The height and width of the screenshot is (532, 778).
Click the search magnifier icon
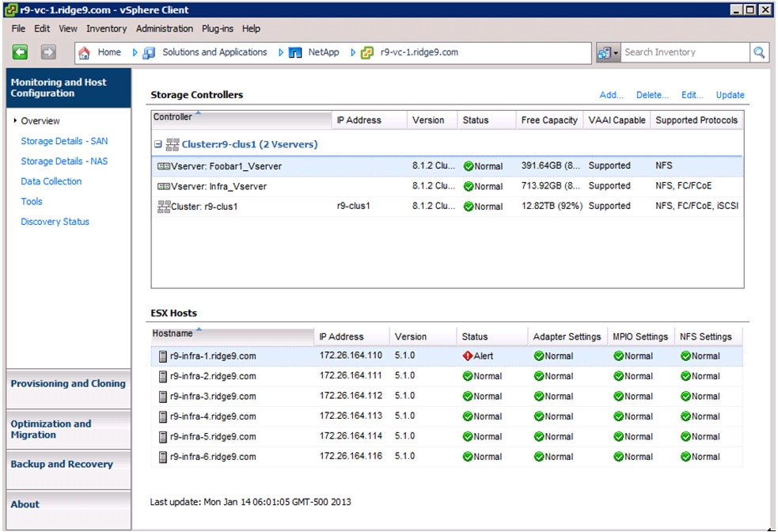click(x=759, y=52)
